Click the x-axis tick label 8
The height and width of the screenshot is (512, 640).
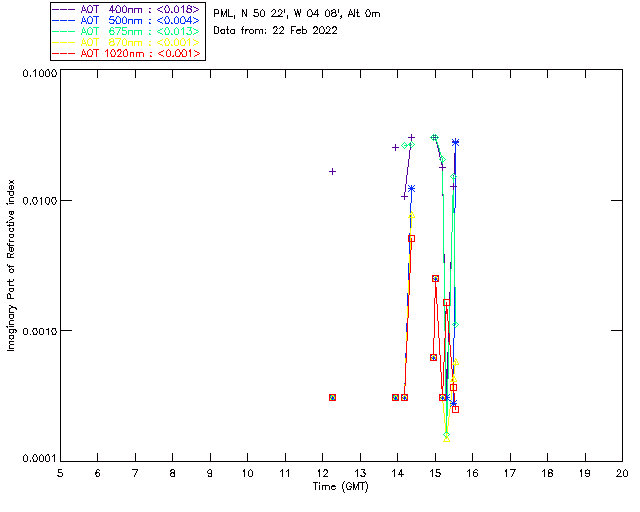pyautogui.click(x=173, y=473)
